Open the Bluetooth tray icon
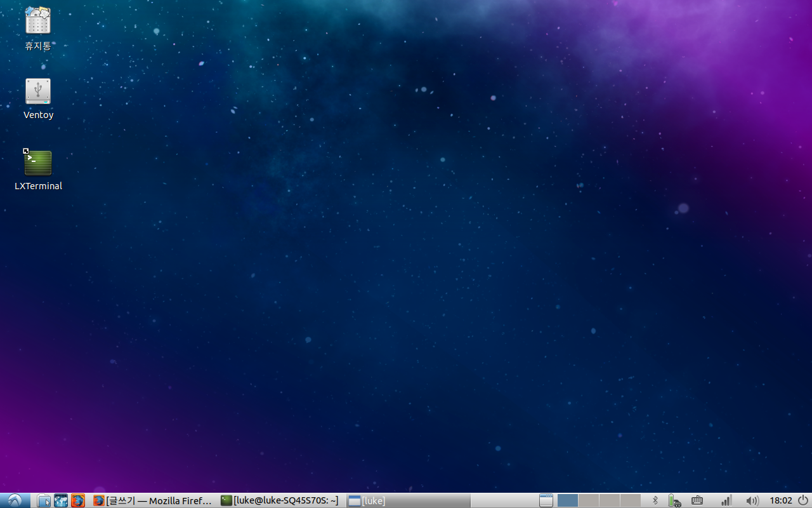The height and width of the screenshot is (508, 812). 655,500
